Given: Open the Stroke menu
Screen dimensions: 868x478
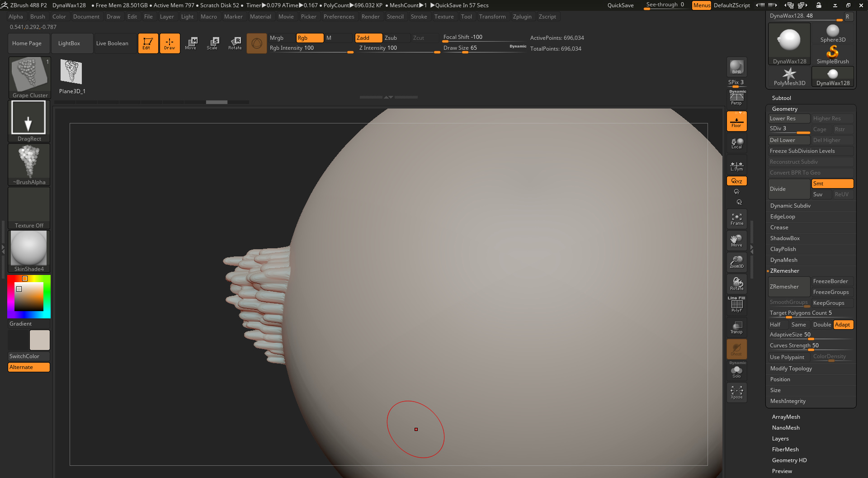Looking at the screenshot, I should [x=419, y=17].
